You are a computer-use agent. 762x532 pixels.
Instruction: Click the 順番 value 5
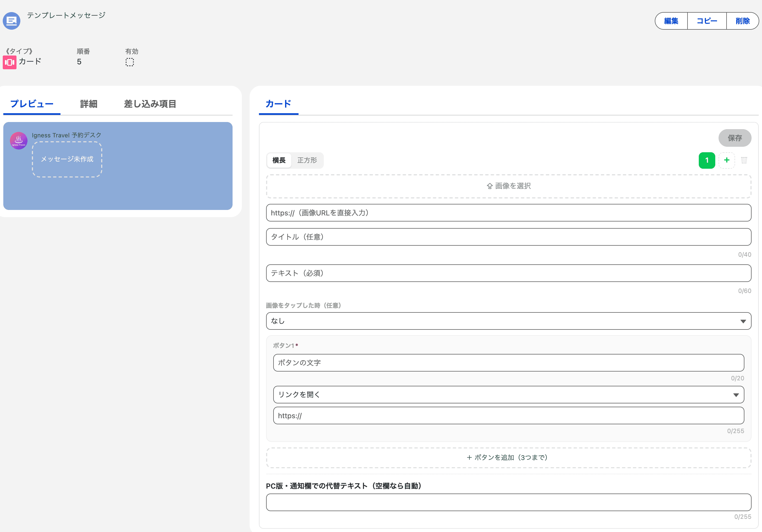tap(79, 62)
